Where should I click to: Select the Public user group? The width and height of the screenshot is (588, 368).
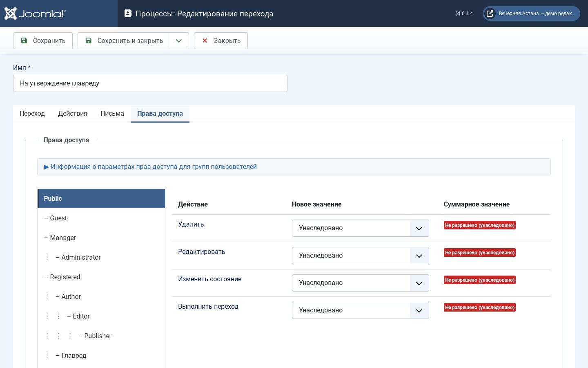pyautogui.click(x=101, y=198)
